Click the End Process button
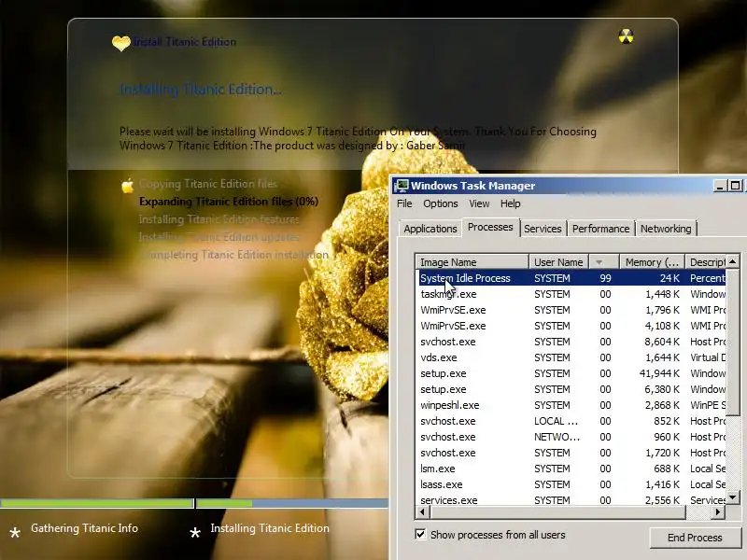This screenshot has width=747, height=560. [695, 538]
